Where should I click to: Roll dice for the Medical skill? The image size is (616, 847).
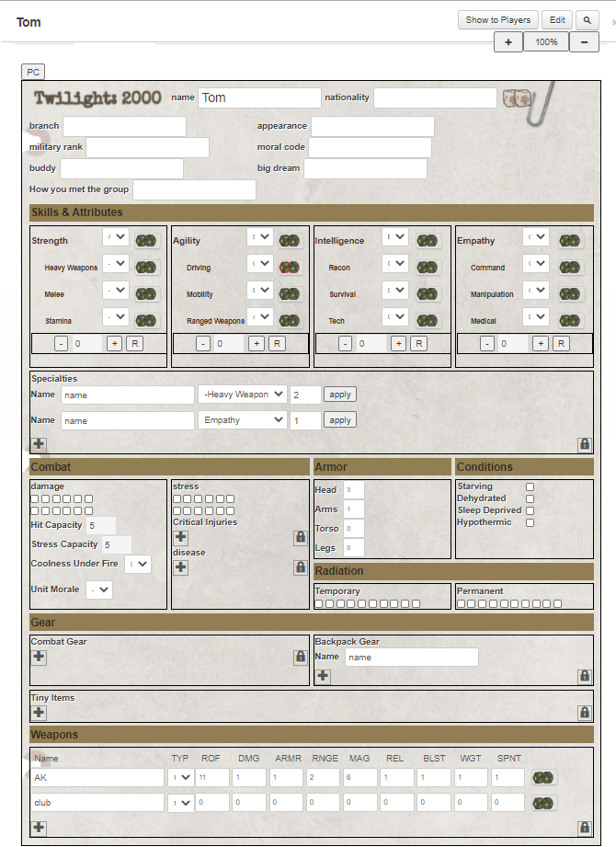tap(570, 321)
